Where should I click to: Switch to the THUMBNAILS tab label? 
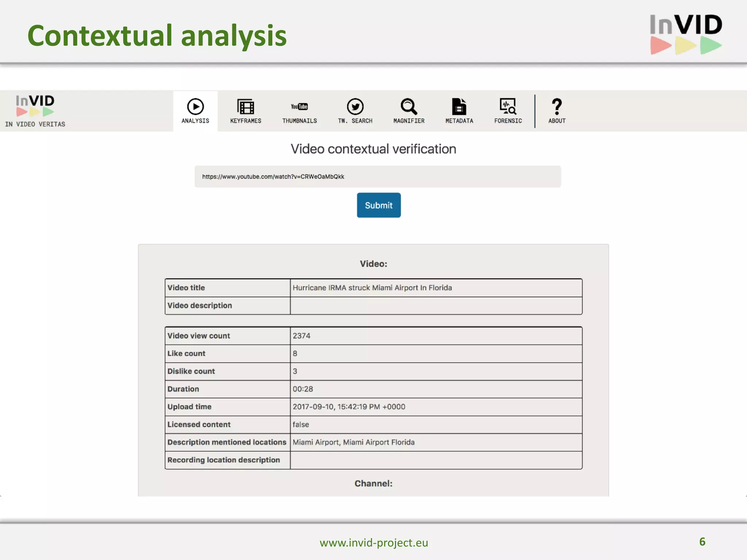299,121
